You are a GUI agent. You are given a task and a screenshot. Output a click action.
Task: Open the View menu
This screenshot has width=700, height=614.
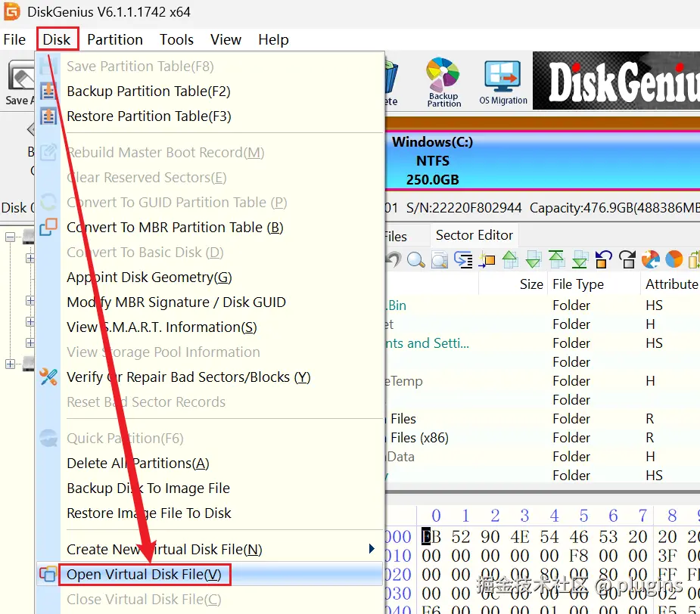pyautogui.click(x=226, y=40)
